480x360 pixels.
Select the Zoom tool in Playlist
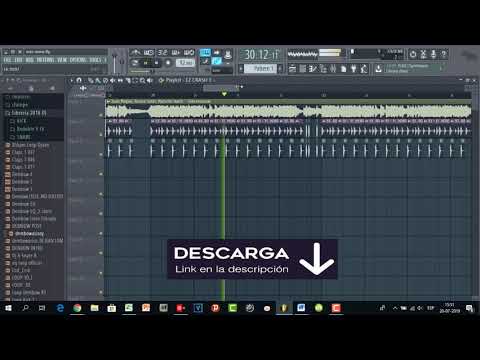point(142,80)
